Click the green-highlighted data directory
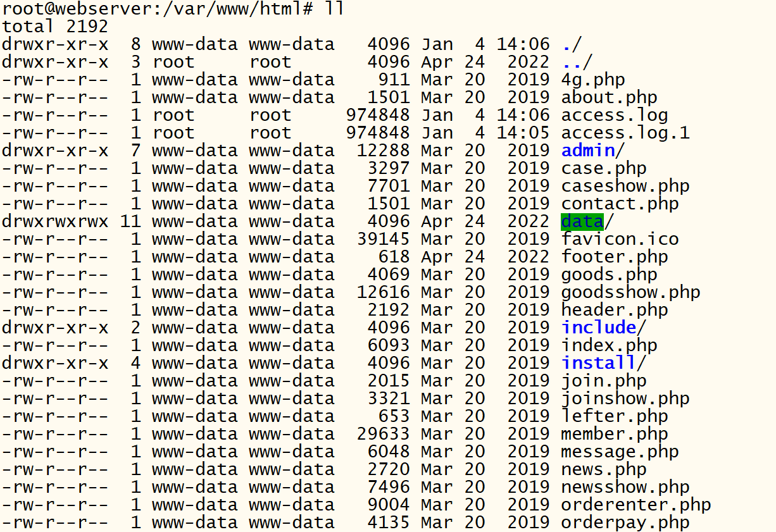 pos(582,221)
